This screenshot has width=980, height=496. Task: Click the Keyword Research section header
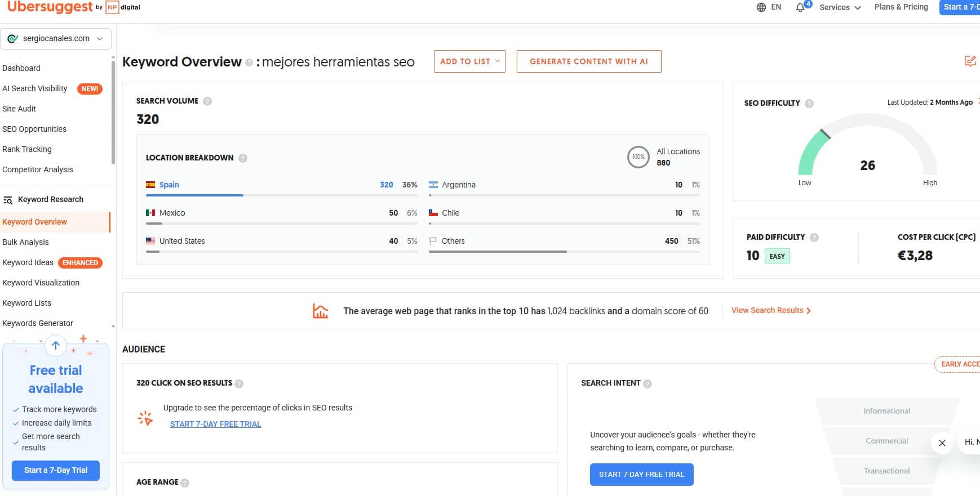[51, 199]
